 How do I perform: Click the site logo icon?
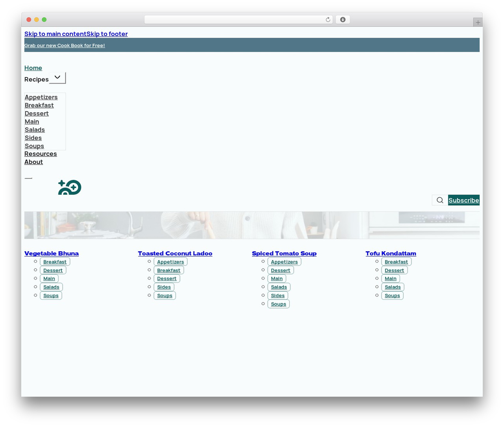70,188
